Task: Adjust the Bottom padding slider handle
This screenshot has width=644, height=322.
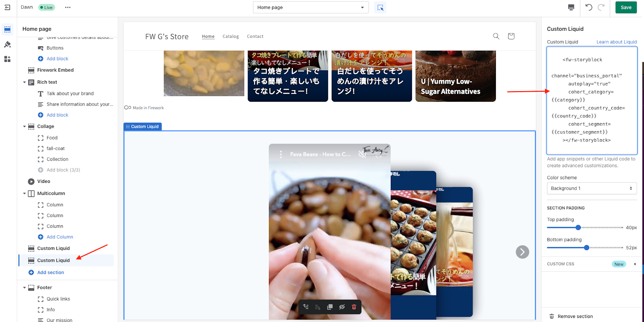Action: pos(586,248)
